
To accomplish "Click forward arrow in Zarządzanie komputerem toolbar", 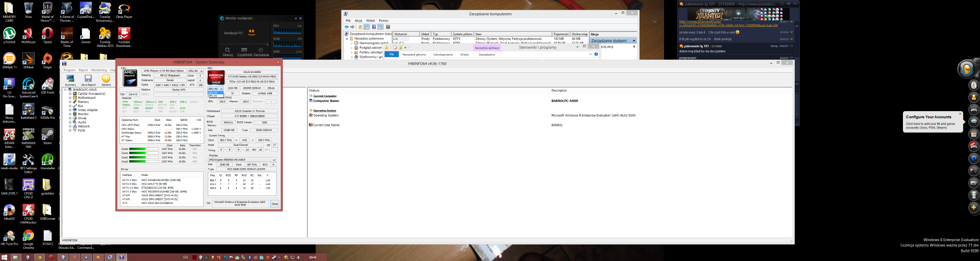I will [352, 27].
